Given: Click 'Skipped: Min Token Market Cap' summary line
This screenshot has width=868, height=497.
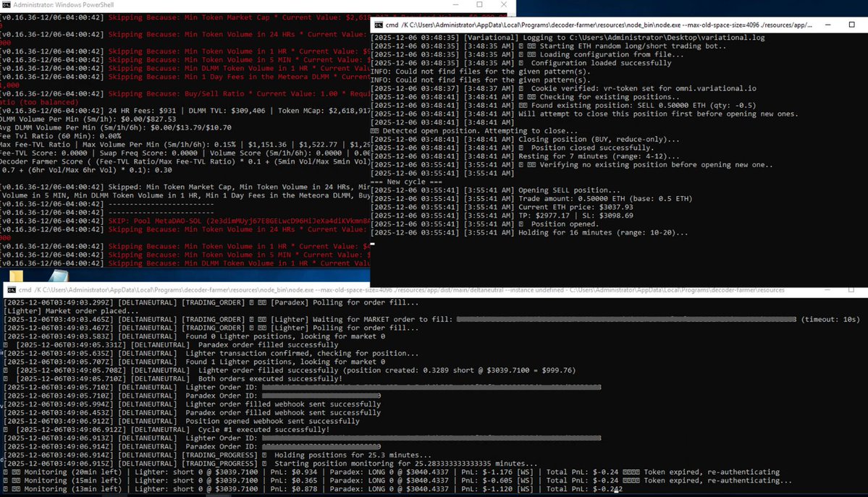Looking at the screenshot, I should tap(185, 187).
